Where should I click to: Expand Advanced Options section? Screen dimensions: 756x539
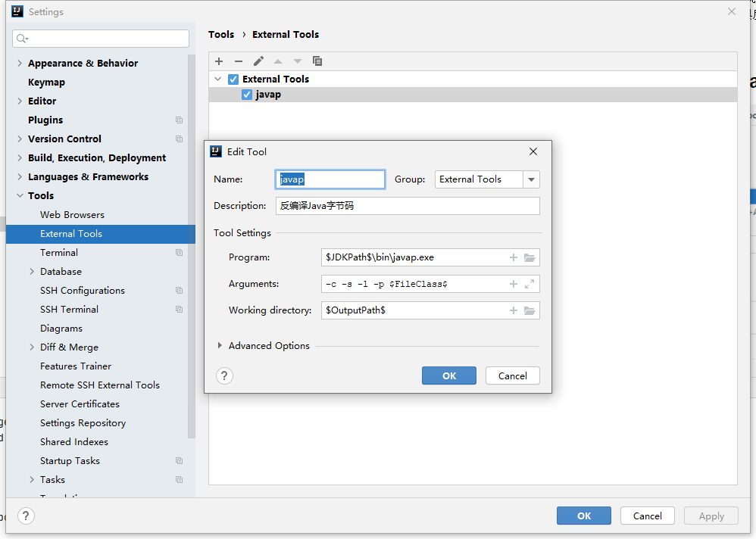[220, 345]
